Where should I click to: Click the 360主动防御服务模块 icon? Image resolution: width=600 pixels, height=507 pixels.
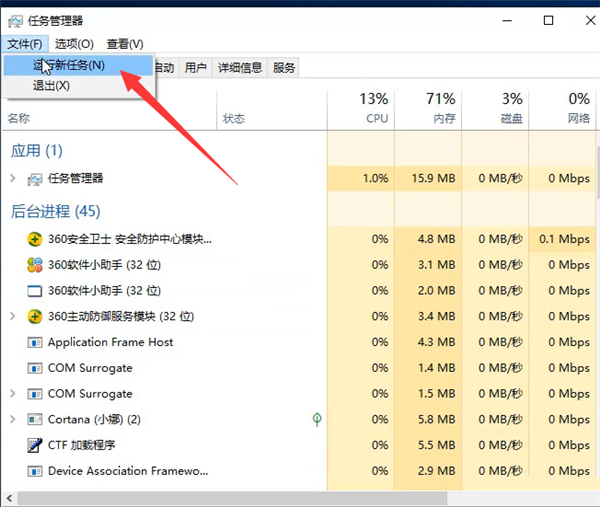tap(34, 317)
